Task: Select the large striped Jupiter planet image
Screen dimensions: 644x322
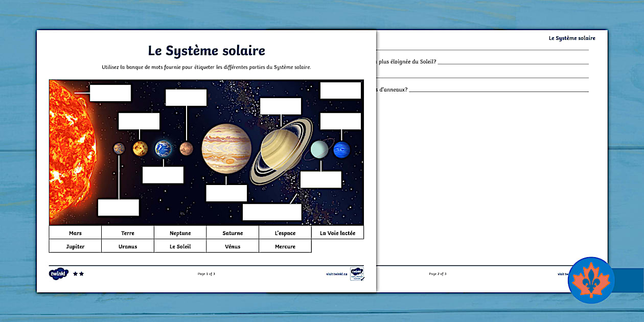Action: coord(226,148)
